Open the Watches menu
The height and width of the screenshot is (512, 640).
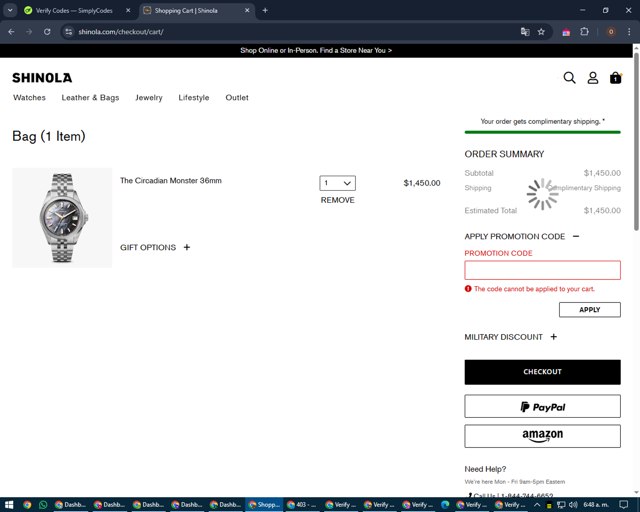[x=29, y=98]
